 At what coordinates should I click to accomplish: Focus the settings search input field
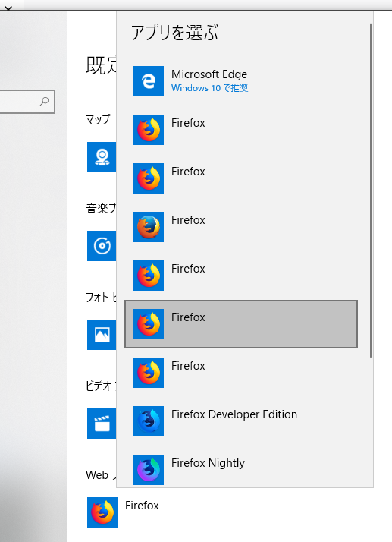[x=26, y=102]
